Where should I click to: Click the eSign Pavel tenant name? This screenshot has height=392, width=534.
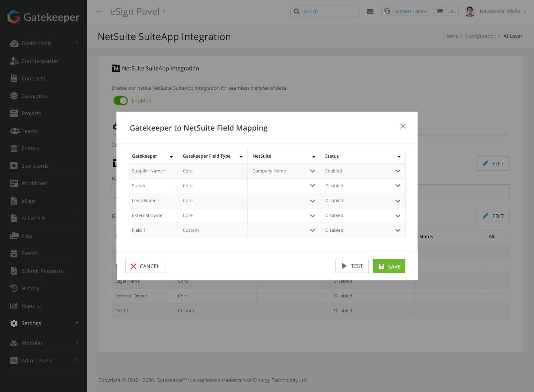[135, 11]
